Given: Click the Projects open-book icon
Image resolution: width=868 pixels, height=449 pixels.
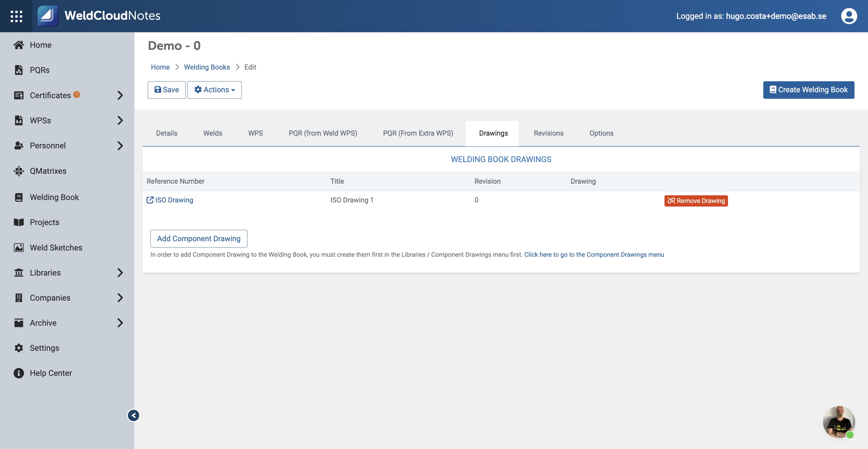Looking at the screenshot, I should click(x=19, y=222).
